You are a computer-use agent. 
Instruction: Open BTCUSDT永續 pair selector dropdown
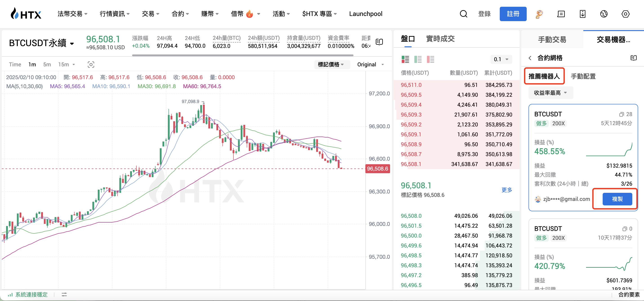point(42,43)
